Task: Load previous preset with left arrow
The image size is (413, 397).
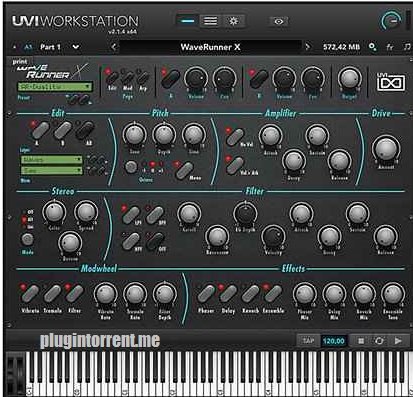Action: (x=114, y=47)
